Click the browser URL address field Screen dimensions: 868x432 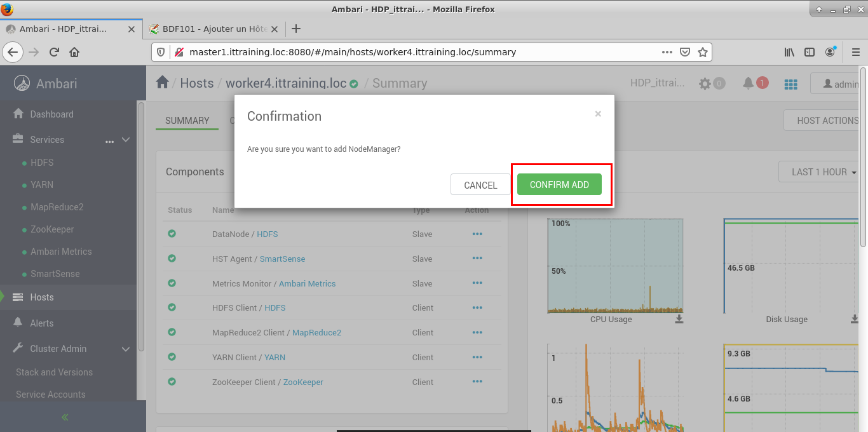[x=419, y=52]
